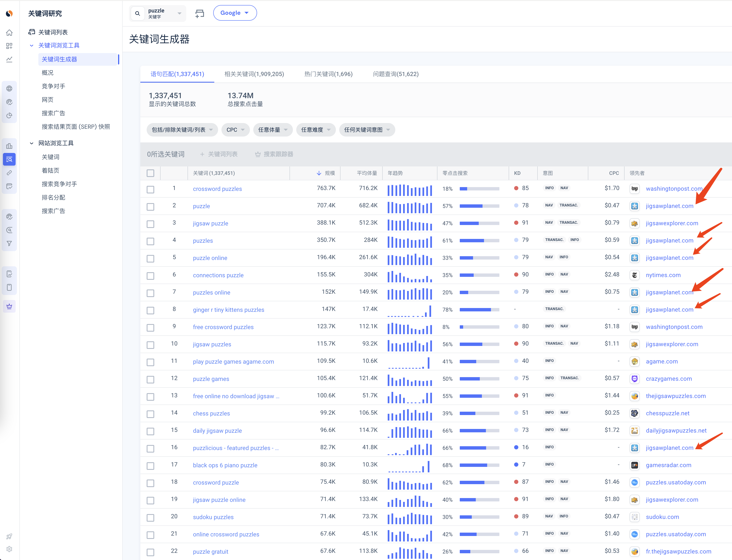Toggle the select-all checkbox in table header
The image size is (732, 560).
pyautogui.click(x=150, y=173)
